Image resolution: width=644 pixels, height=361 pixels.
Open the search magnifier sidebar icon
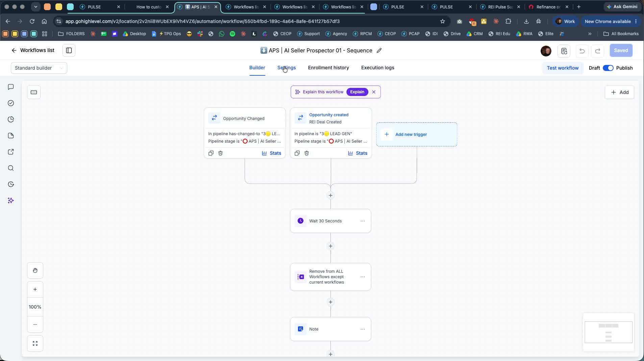[x=11, y=168]
